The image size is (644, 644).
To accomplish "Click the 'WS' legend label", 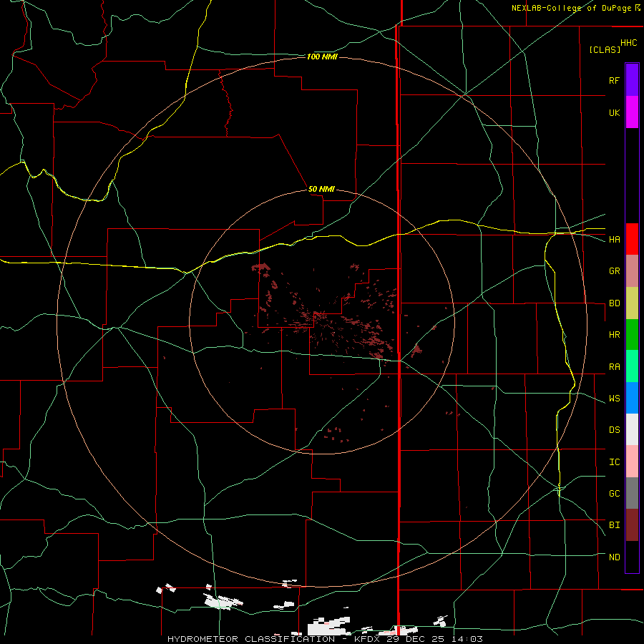I will pos(614,399).
